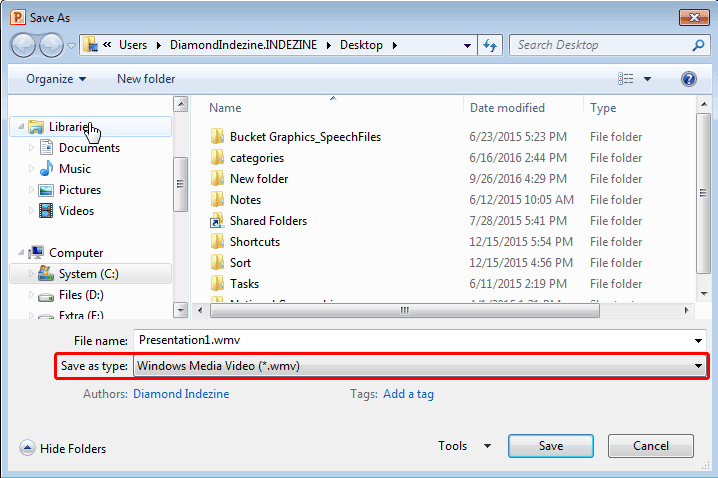Open the File name dropdown arrow
This screenshot has height=478, width=718.
pos(698,340)
